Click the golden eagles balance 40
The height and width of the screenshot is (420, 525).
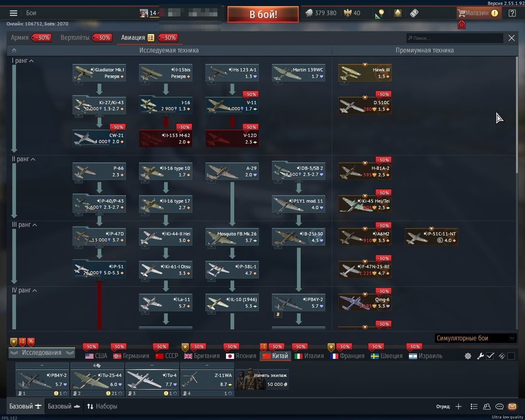[x=352, y=13]
